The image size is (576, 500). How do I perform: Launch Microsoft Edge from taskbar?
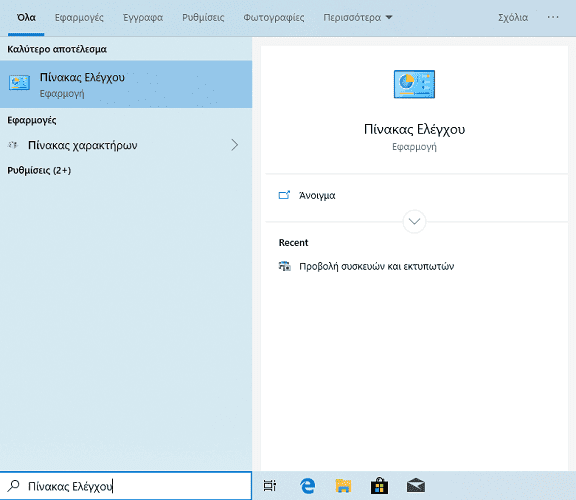(x=307, y=486)
